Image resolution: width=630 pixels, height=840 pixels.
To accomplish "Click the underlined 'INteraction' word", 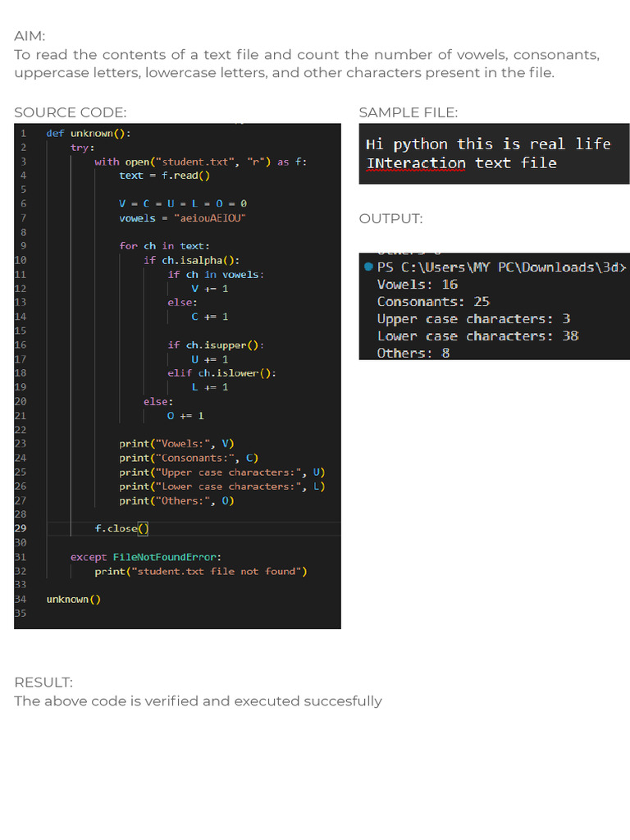I will [416, 163].
